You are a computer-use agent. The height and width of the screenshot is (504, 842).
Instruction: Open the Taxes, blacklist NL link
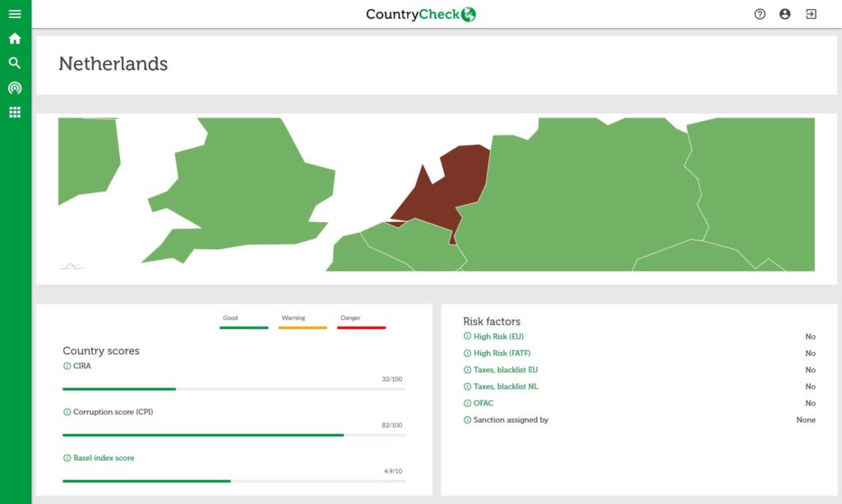point(506,386)
